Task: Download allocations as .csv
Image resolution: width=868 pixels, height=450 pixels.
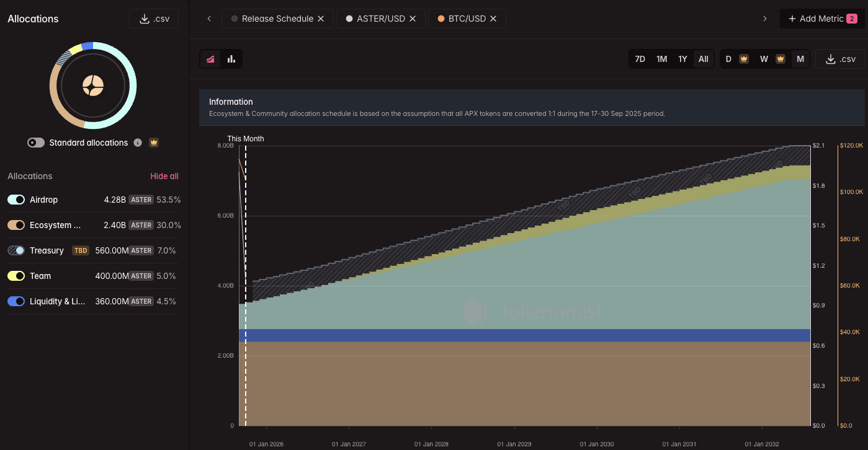Action: coord(153,19)
